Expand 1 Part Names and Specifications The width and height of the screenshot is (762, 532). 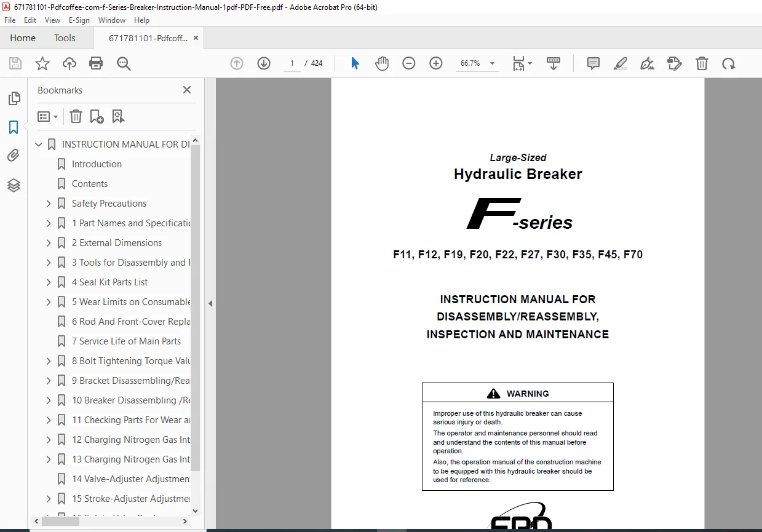[49, 223]
